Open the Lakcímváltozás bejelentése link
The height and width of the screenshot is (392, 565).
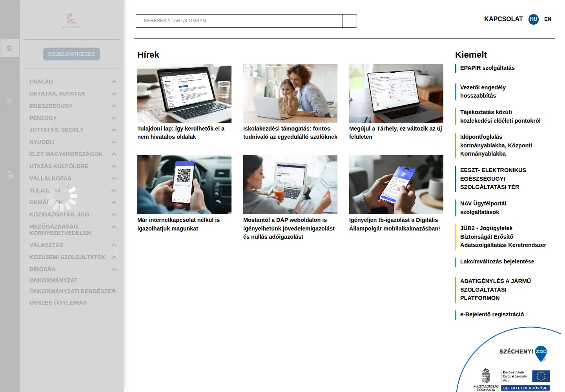coord(497,261)
